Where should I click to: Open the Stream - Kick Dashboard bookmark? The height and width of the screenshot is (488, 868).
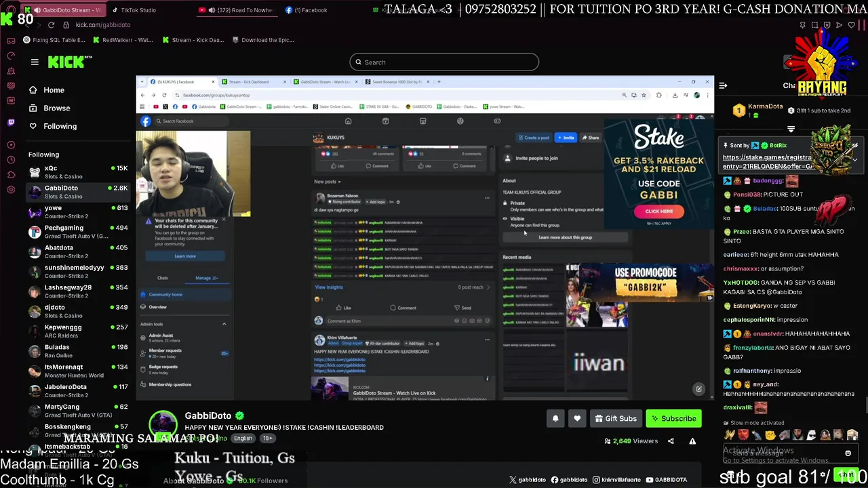(x=193, y=40)
